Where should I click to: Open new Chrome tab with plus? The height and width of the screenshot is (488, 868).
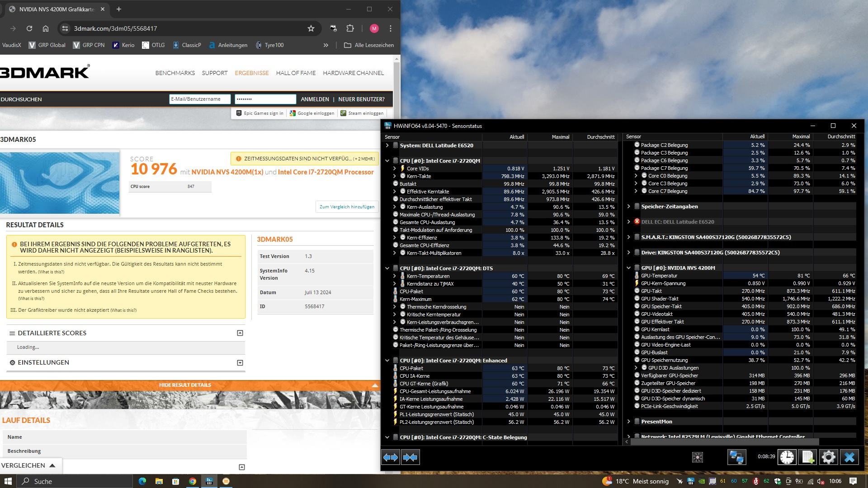click(x=119, y=9)
